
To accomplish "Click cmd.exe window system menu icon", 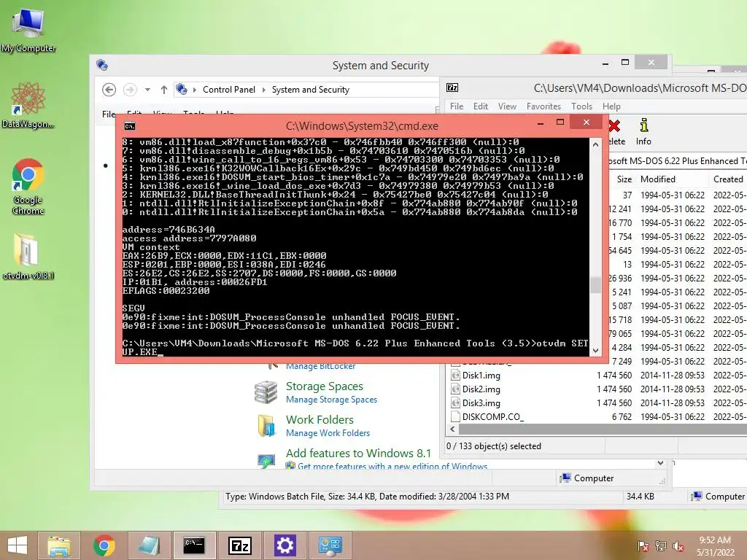I will tap(130, 126).
